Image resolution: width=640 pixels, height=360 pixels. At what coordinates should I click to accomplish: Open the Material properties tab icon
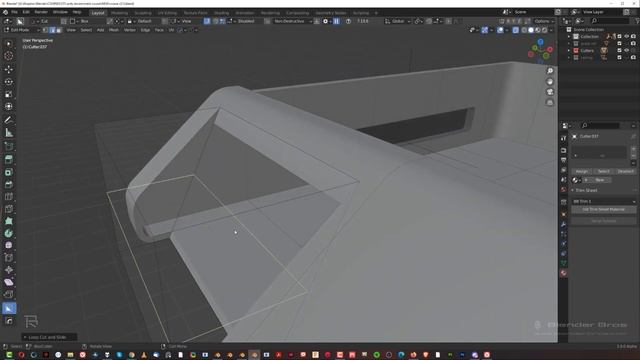(x=564, y=273)
